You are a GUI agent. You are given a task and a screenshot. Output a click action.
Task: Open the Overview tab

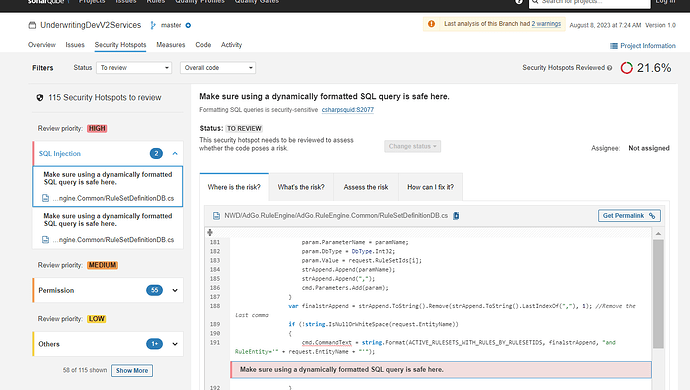42,45
